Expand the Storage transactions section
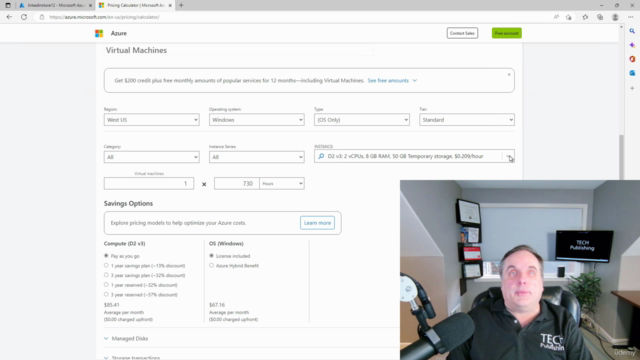The image size is (640, 360). click(132, 358)
